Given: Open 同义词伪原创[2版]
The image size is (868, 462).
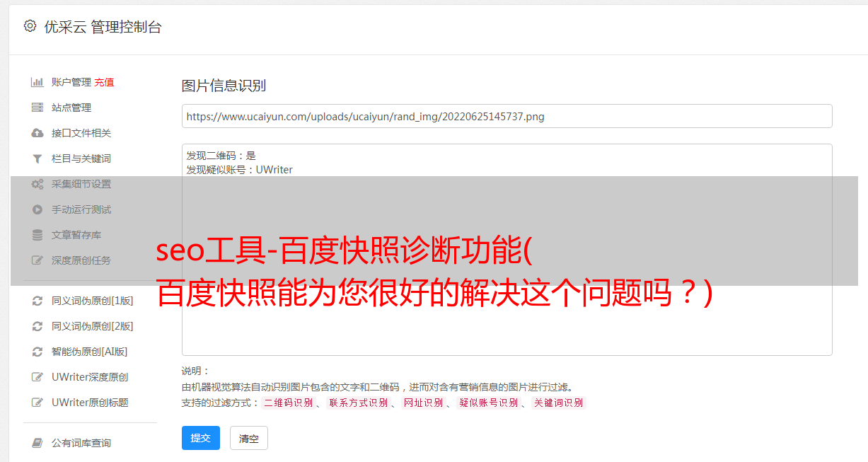Looking at the screenshot, I should [x=92, y=326].
